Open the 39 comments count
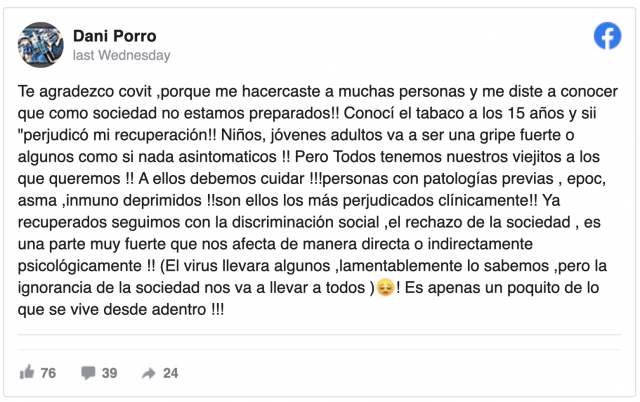The image size is (640, 402). 109,373
